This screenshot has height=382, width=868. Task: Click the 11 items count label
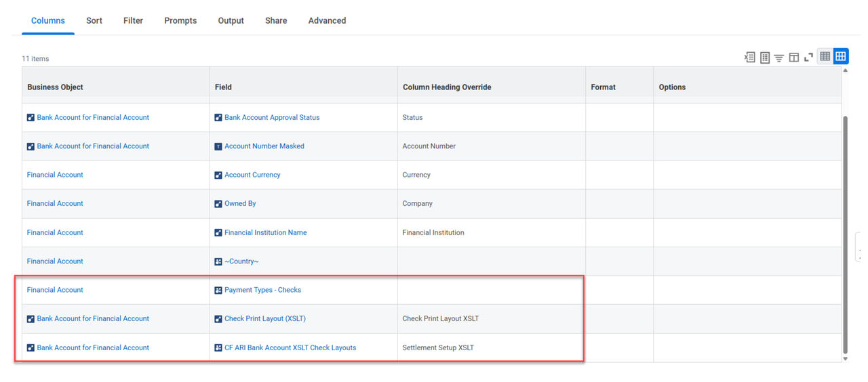pyautogui.click(x=35, y=58)
